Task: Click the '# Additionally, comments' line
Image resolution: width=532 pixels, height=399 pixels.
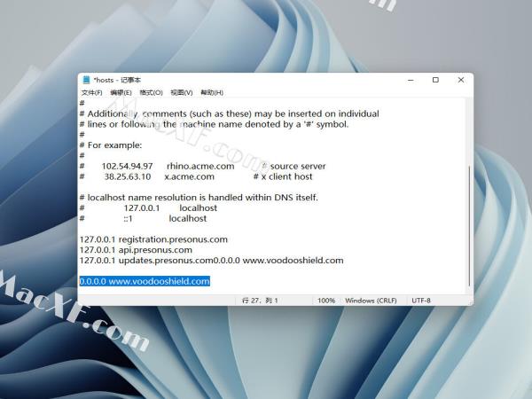Action: (230, 113)
